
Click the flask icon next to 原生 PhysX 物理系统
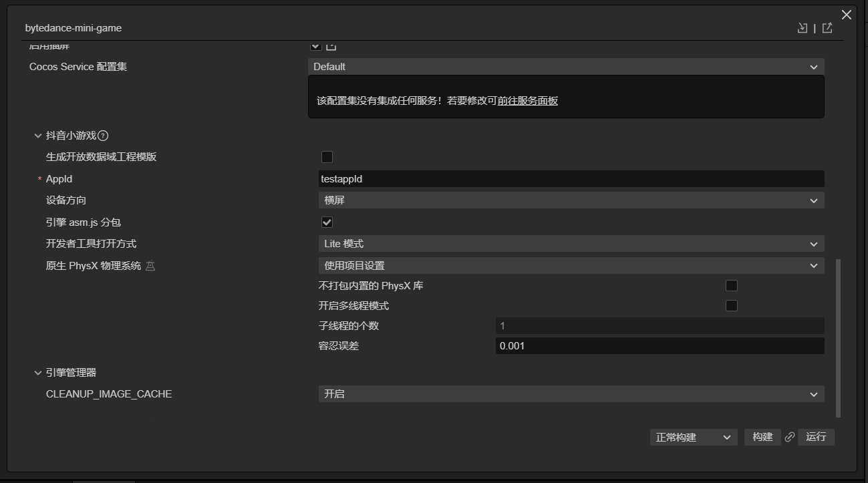point(150,266)
